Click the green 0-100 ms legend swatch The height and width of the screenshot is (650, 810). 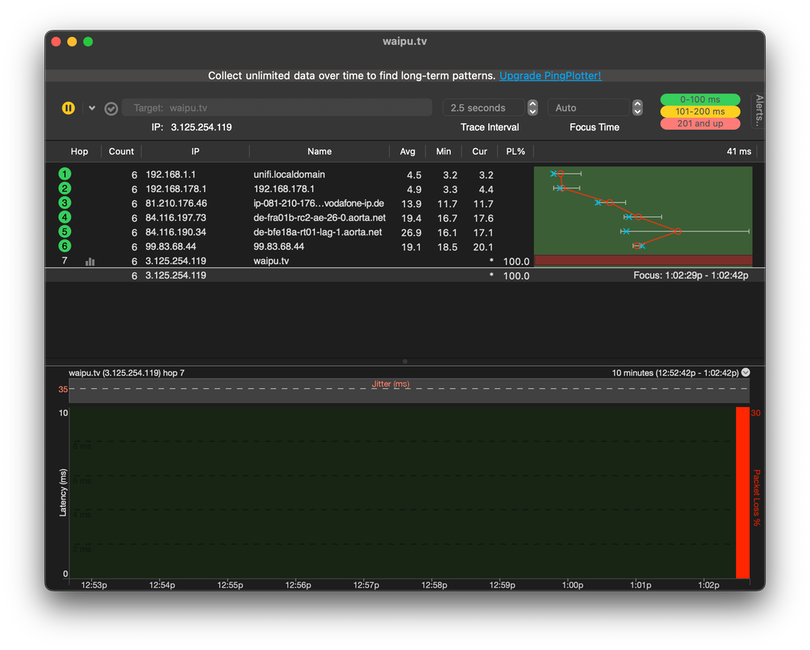(x=700, y=99)
